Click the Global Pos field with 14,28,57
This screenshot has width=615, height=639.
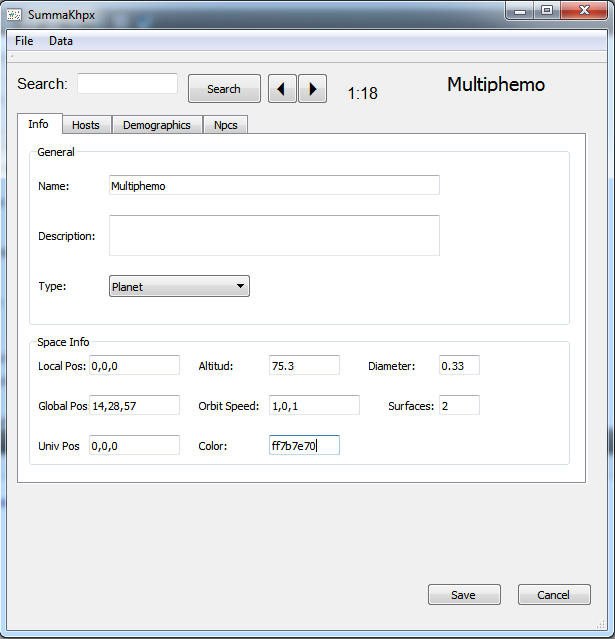tap(134, 405)
